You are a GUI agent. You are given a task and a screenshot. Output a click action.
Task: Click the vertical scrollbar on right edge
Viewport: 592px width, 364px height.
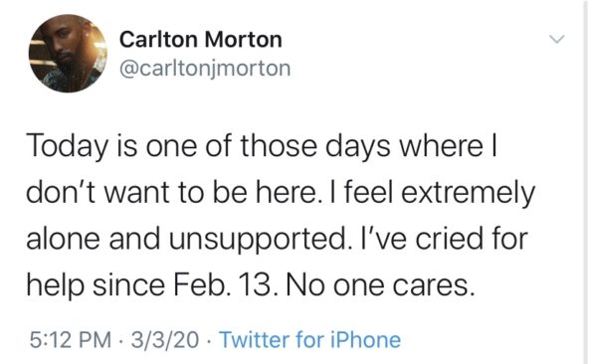585,182
